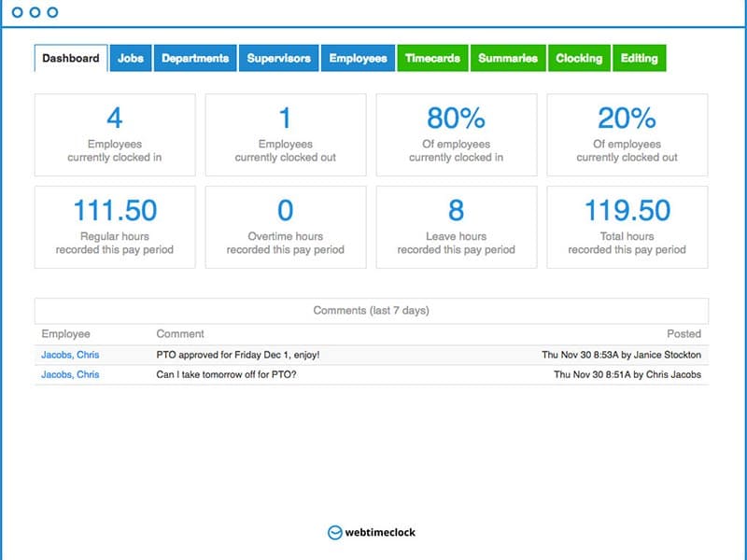Switch to the Jobs tab
747x560 pixels.
tap(131, 58)
